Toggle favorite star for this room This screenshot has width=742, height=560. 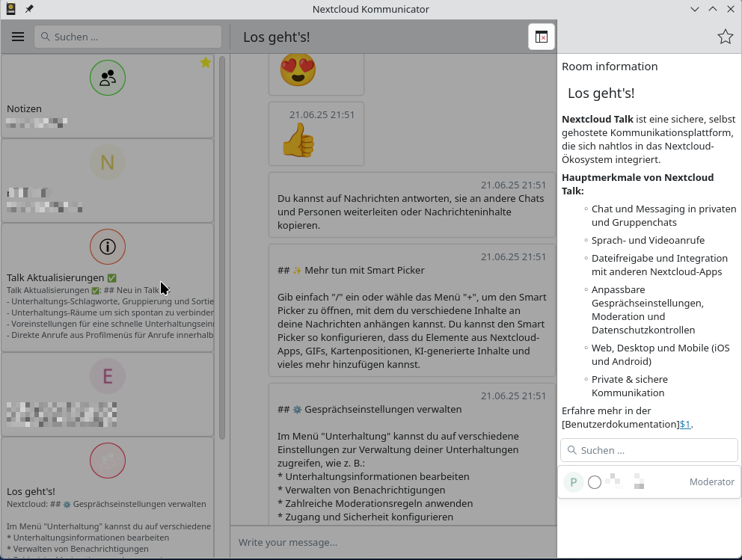725,37
